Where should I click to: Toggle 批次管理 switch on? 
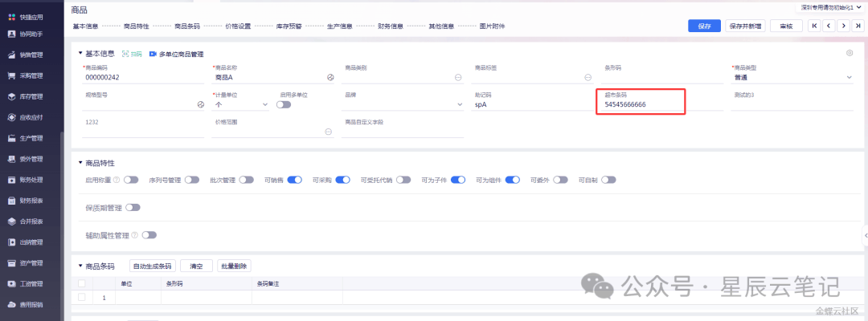(x=247, y=180)
